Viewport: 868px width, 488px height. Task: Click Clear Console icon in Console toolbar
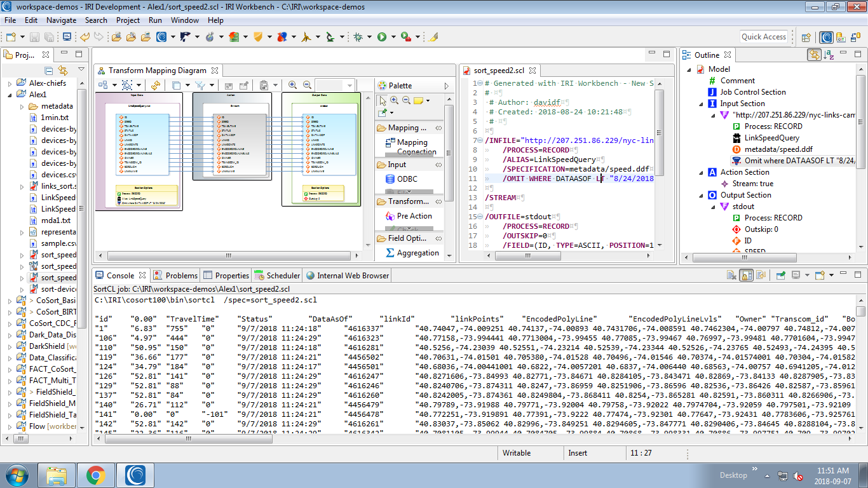click(732, 275)
